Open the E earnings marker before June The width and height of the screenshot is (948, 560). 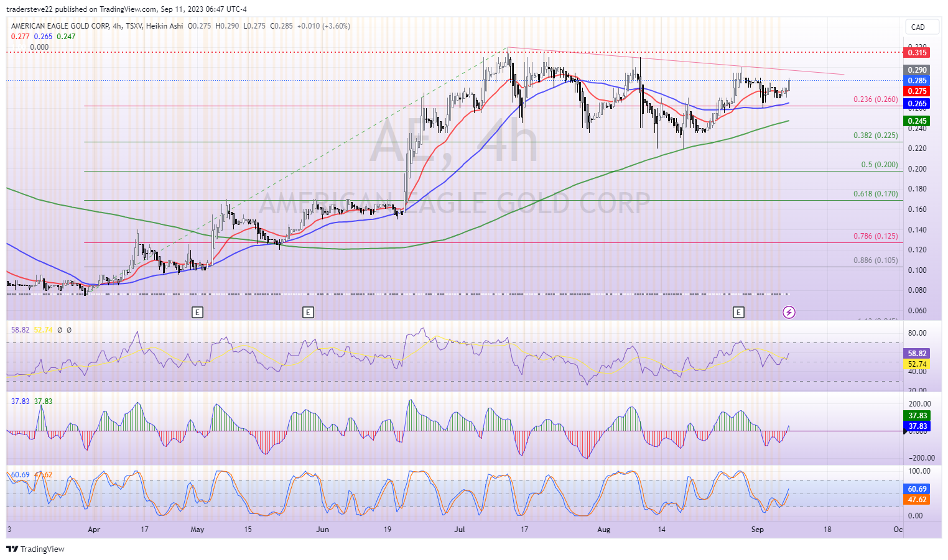click(308, 312)
